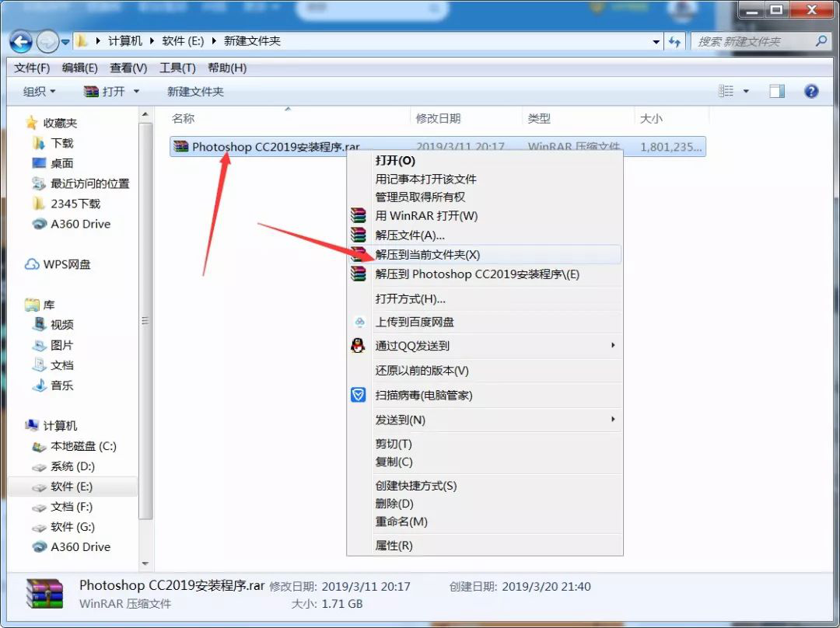This screenshot has height=628, width=840.
Task: Open the view options dropdown arrow
Action: pyautogui.click(x=746, y=92)
